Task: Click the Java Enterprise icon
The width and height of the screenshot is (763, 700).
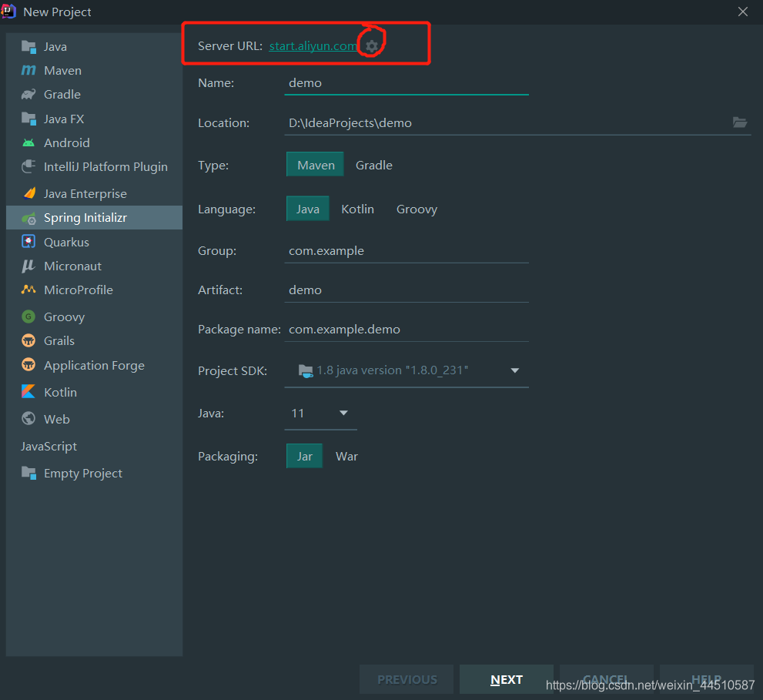Action: point(29,193)
